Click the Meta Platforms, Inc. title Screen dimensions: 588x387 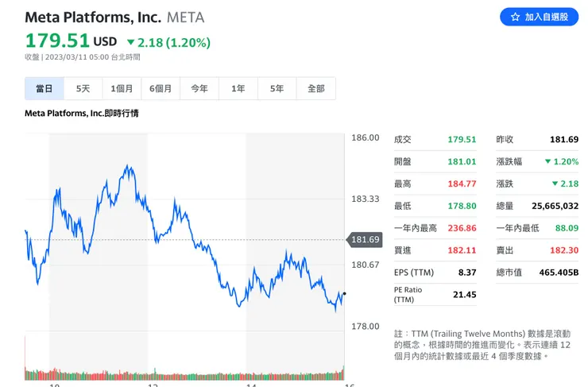[x=93, y=17]
